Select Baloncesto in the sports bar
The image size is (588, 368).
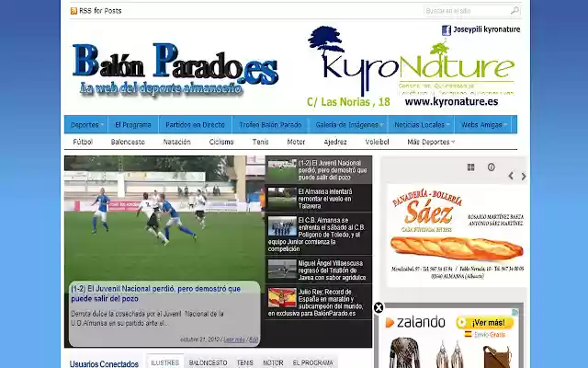pyautogui.click(x=128, y=142)
